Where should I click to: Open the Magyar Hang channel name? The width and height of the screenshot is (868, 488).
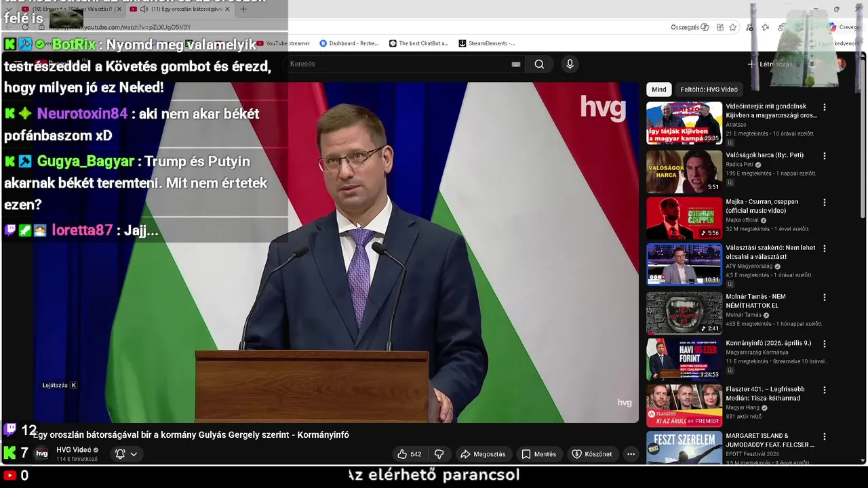(743, 408)
